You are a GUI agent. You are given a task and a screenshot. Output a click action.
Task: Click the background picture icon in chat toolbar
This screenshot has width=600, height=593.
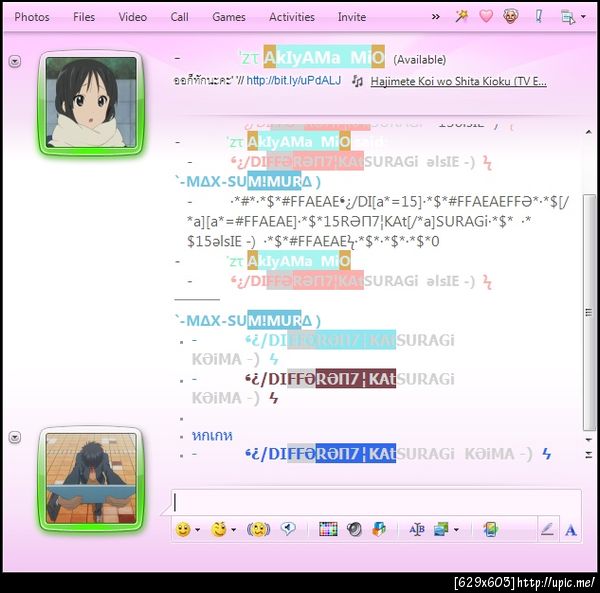click(x=441, y=529)
